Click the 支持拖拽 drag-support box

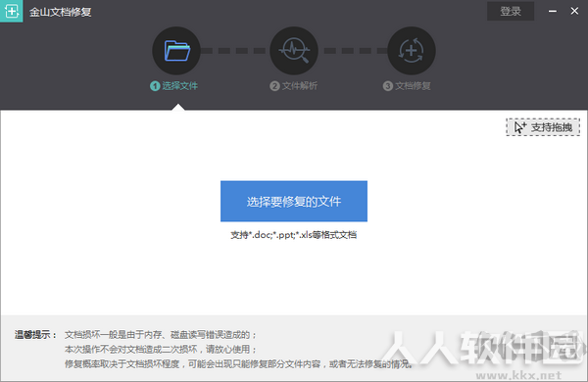tap(543, 127)
